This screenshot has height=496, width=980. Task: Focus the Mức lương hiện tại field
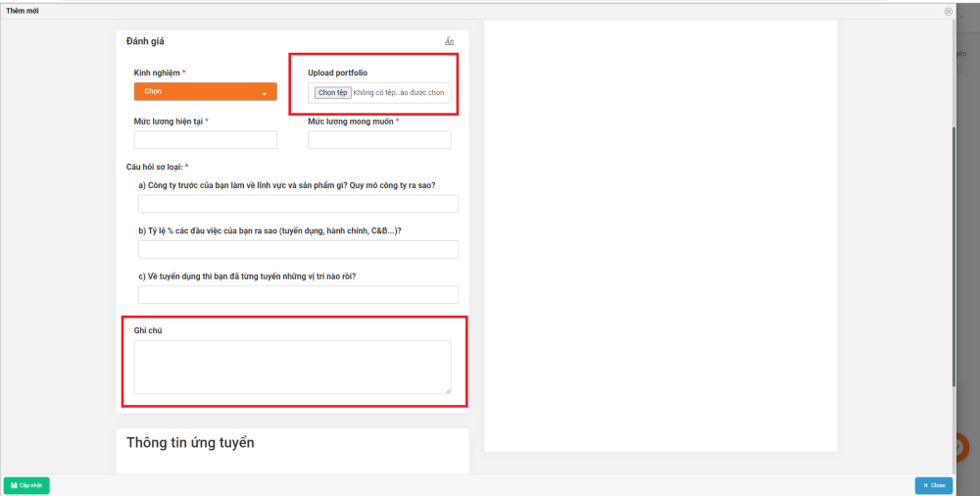tap(206, 140)
